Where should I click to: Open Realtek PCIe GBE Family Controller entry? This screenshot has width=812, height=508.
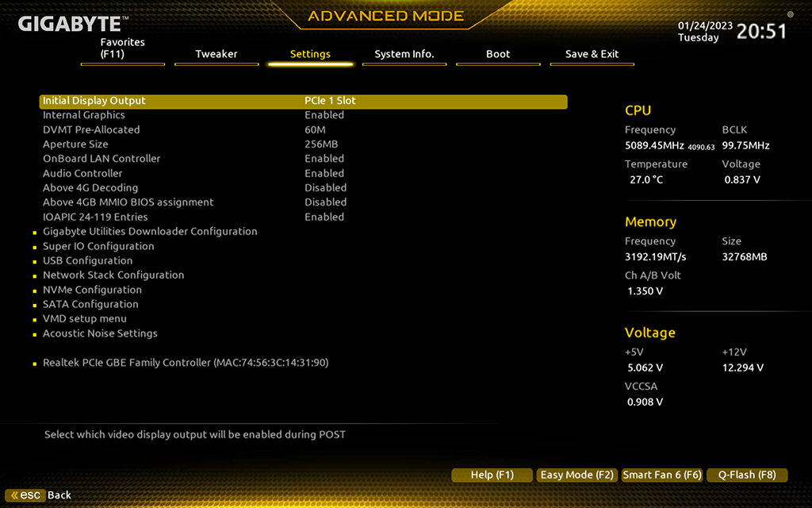[x=186, y=363]
